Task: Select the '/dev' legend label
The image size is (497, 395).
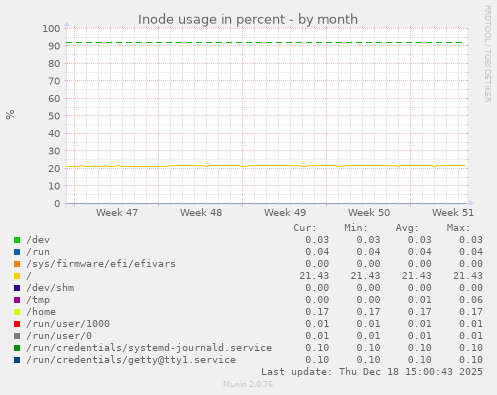Action: click(x=38, y=240)
